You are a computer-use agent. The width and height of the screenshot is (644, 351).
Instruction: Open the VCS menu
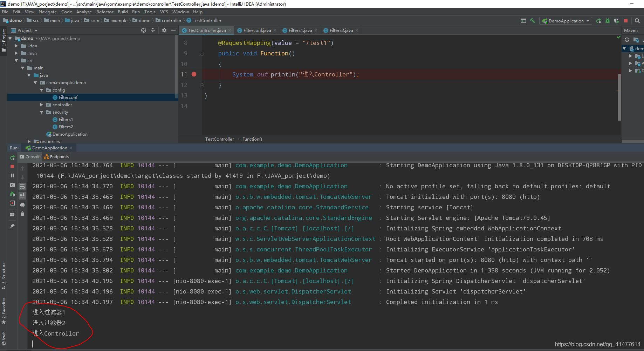(x=164, y=12)
